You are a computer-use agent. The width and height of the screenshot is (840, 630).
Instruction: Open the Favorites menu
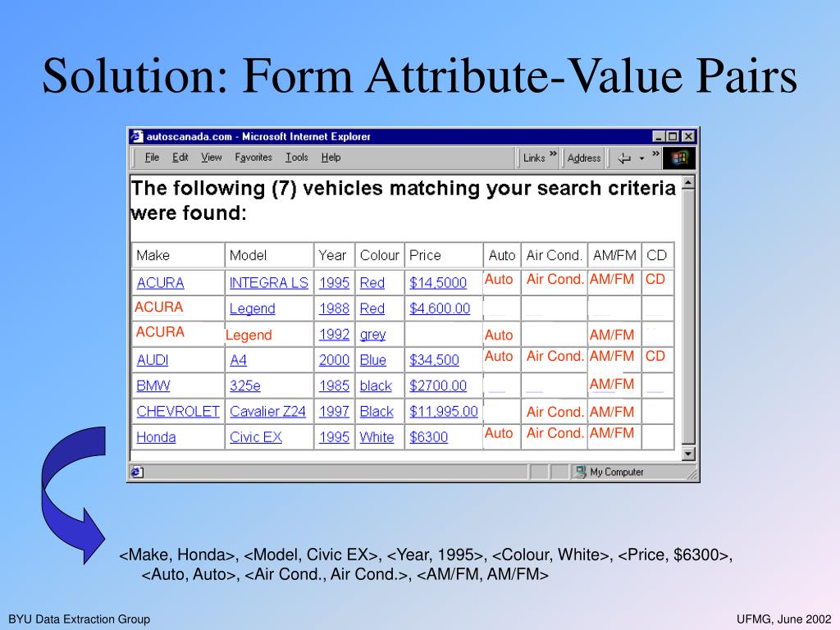253,157
